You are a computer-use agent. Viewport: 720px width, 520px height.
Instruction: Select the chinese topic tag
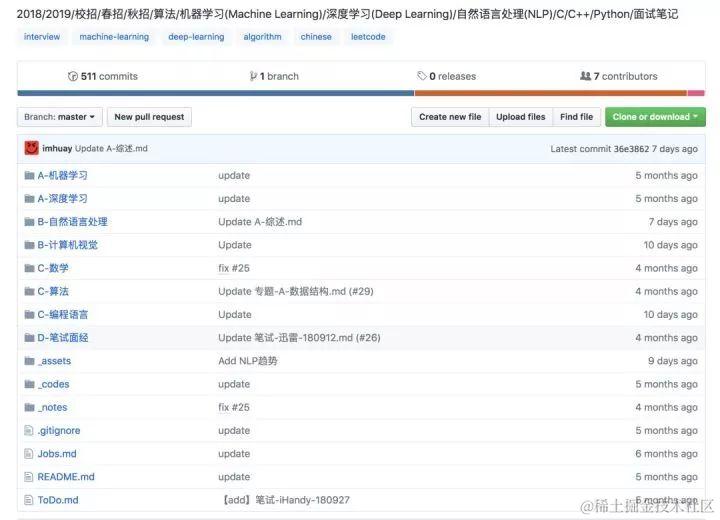click(x=316, y=37)
